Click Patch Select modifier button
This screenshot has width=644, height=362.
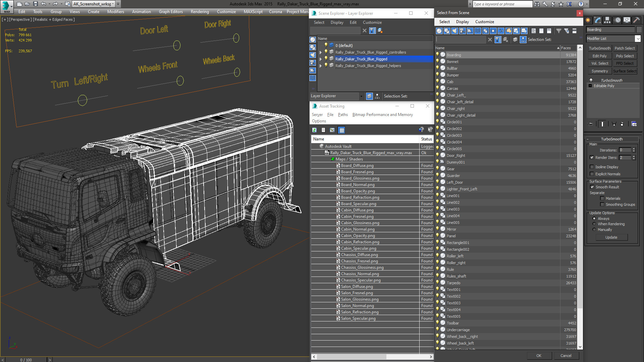click(x=625, y=48)
